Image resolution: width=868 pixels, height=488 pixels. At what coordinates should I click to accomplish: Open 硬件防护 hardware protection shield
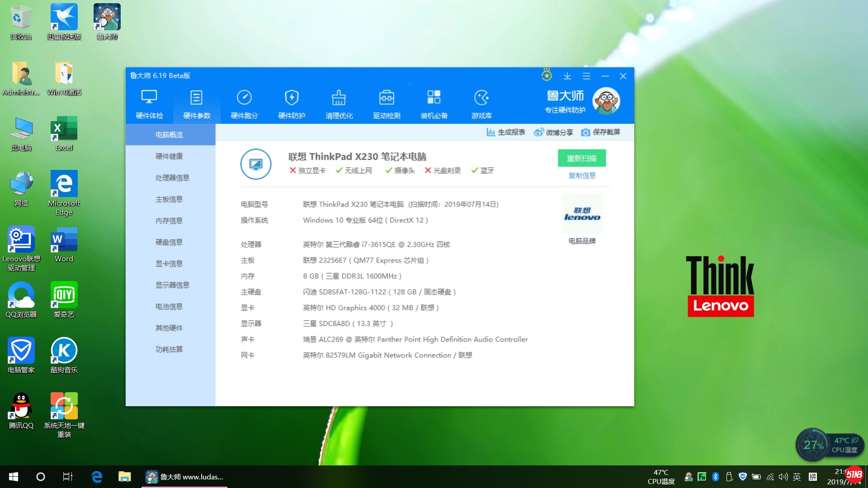[292, 104]
